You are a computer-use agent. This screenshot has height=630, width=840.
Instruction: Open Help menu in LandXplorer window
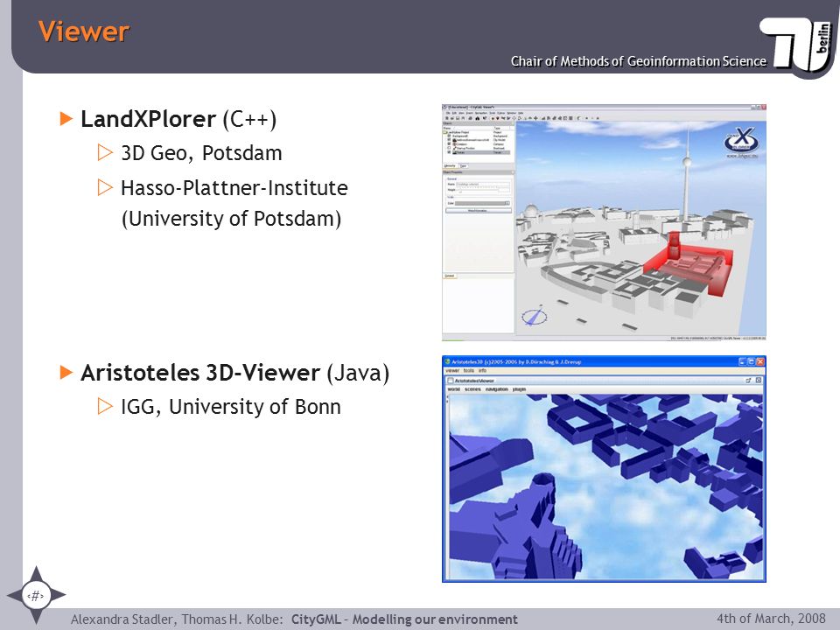tap(521, 113)
